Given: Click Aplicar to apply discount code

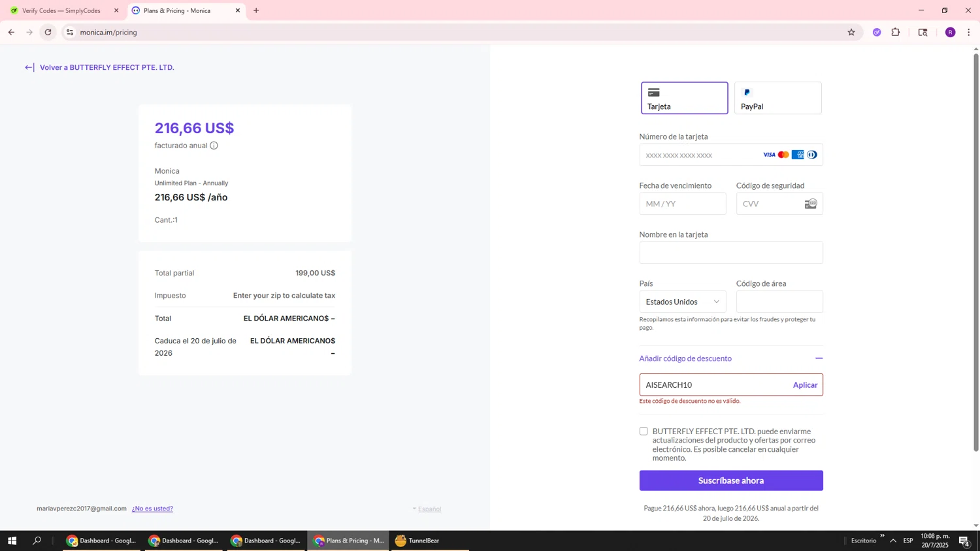Looking at the screenshot, I should point(805,385).
